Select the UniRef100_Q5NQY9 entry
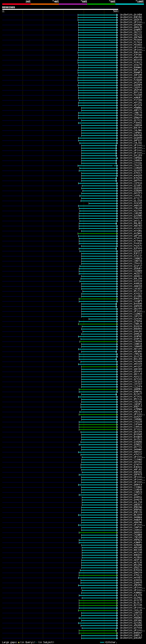Viewport: 146px width, 644px height. 131,118
